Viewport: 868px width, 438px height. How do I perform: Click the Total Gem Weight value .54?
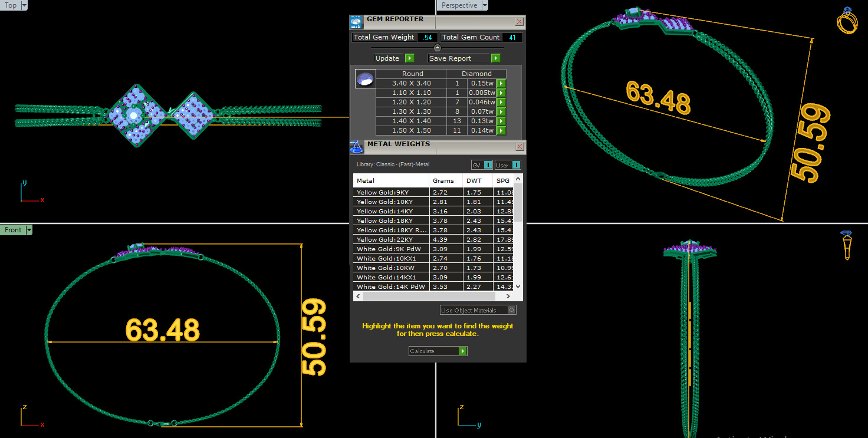(428, 37)
